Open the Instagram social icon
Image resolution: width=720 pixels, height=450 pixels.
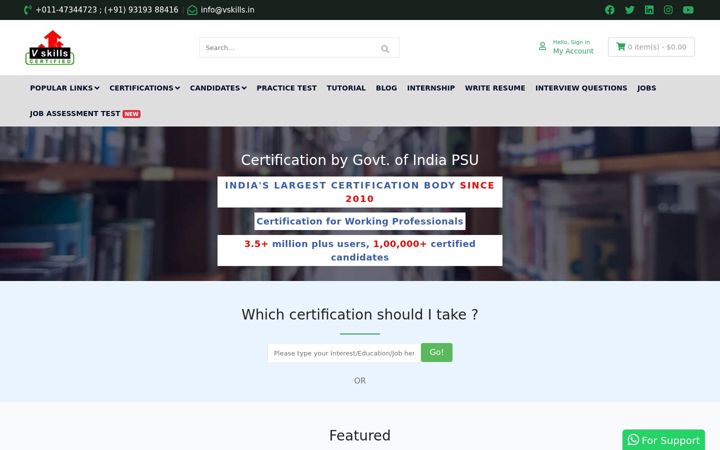[668, 10]
